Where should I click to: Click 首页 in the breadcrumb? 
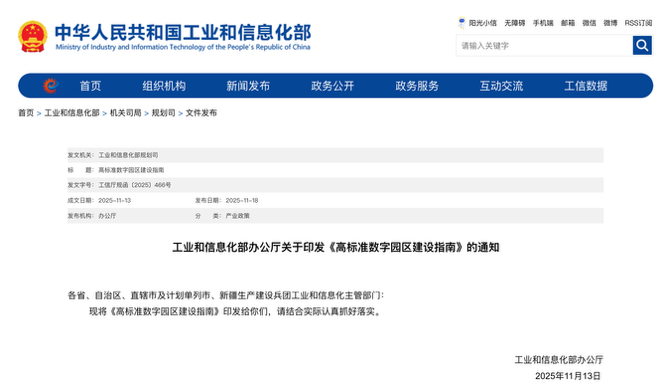point(26,113)
